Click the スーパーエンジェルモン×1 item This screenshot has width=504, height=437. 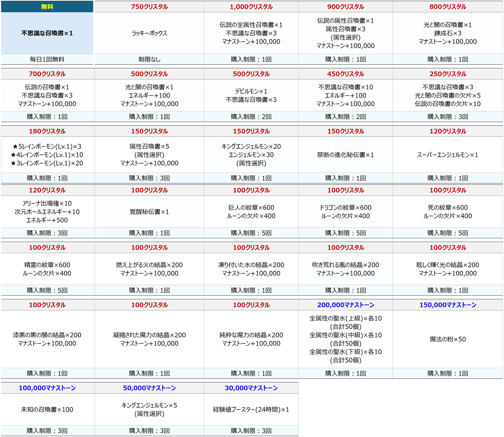click(x=448, y=155)
